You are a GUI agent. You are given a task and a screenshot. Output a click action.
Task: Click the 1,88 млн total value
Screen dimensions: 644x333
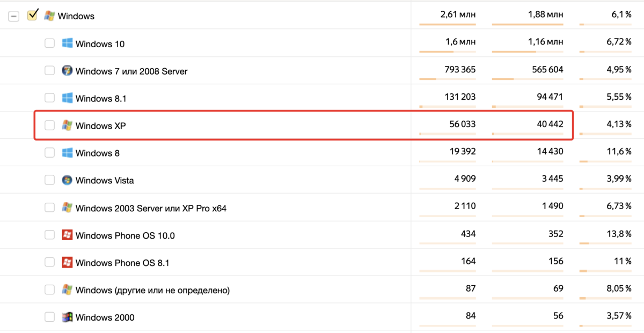(545, 14)
